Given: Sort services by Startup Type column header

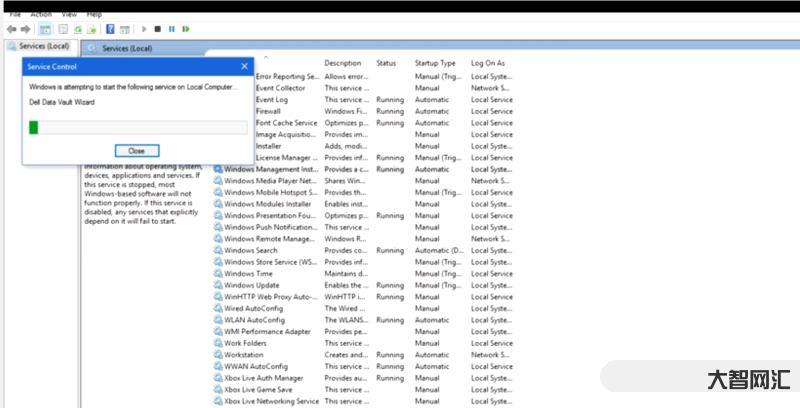Looking at the screenshot, I should pos(435,63).
